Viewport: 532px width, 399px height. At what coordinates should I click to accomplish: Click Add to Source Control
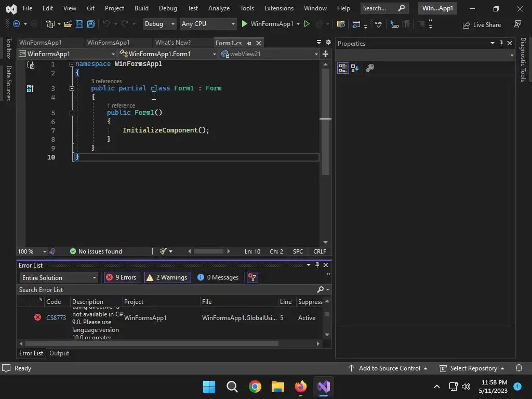point(388,368)
